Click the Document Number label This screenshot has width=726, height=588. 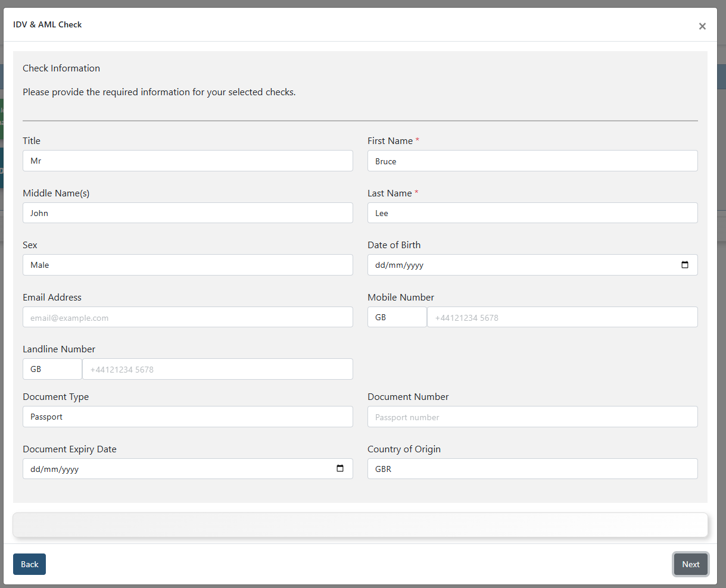(x=408, y=396)
